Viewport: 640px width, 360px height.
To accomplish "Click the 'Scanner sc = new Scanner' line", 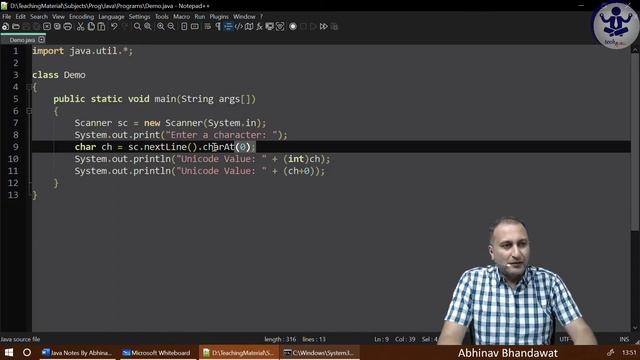I will (x=170, y=123).
